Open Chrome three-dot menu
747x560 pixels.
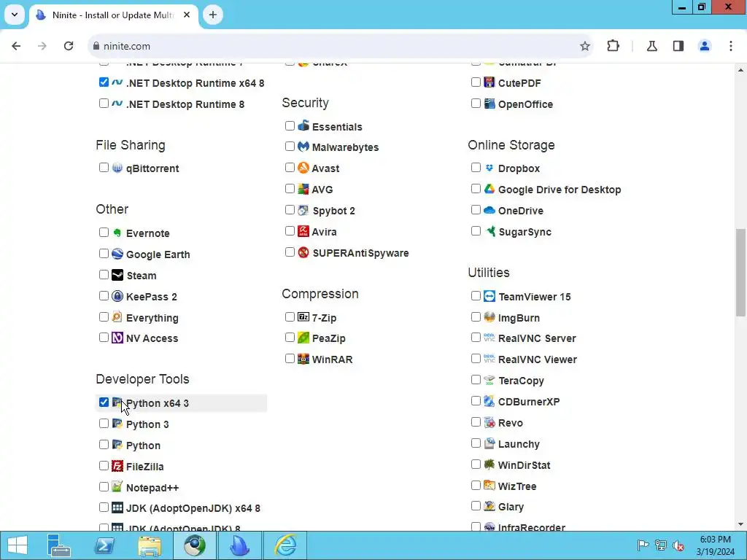tap(731, 46)
